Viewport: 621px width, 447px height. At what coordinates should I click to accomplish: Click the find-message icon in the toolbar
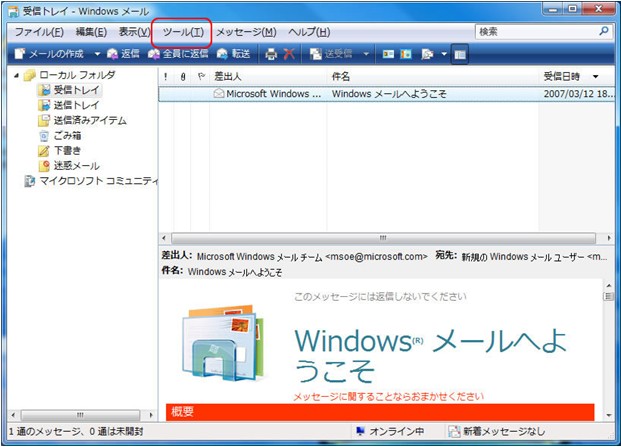coord(427,54)
